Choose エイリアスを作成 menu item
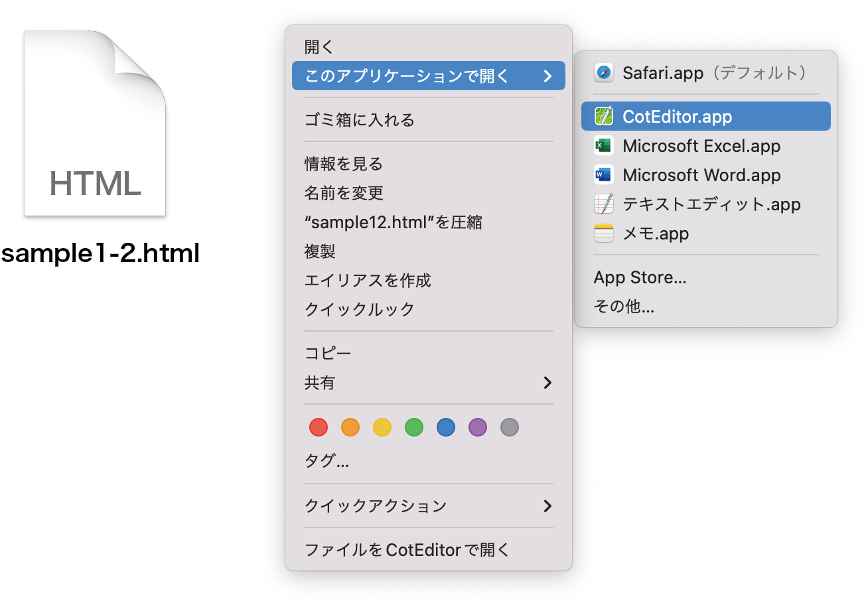Image resolution: width=868 pixels, height=607 pixels. tap(429, 281)
